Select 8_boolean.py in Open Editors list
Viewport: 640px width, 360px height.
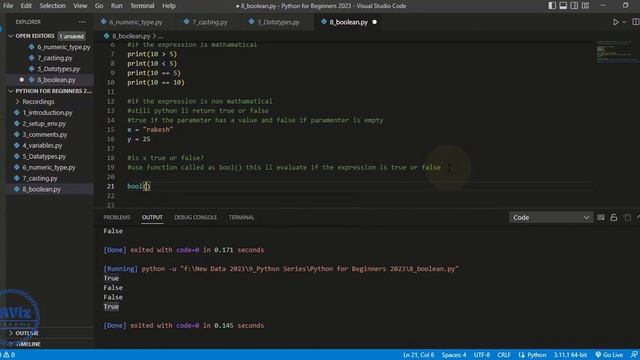click(56, 80)
